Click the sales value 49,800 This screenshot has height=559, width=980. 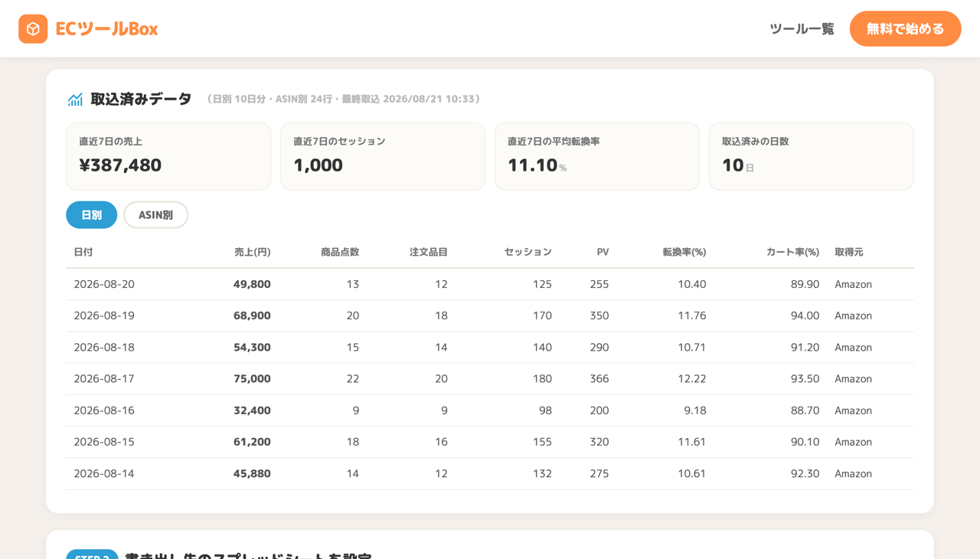point(252,284)
